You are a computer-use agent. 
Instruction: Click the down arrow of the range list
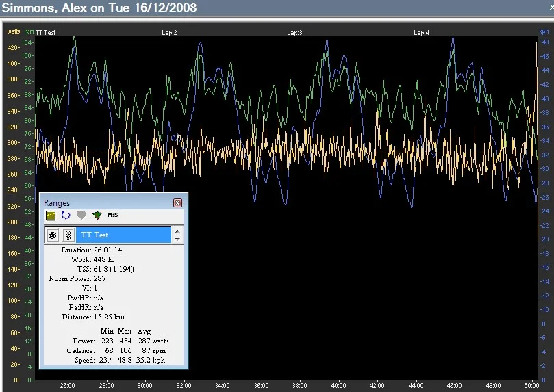(177, 239)
